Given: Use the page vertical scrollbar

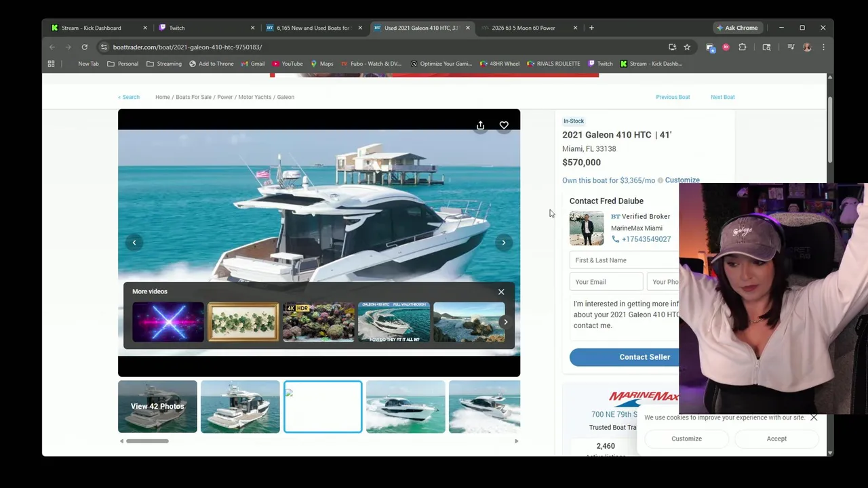Looking at the screenshot, I should coord(830,130).
